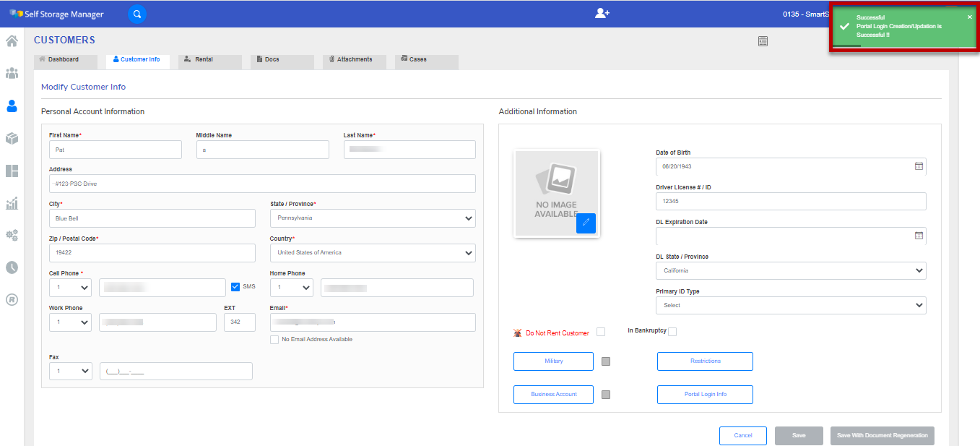
Task: Click the Address field
Action: 262,184
